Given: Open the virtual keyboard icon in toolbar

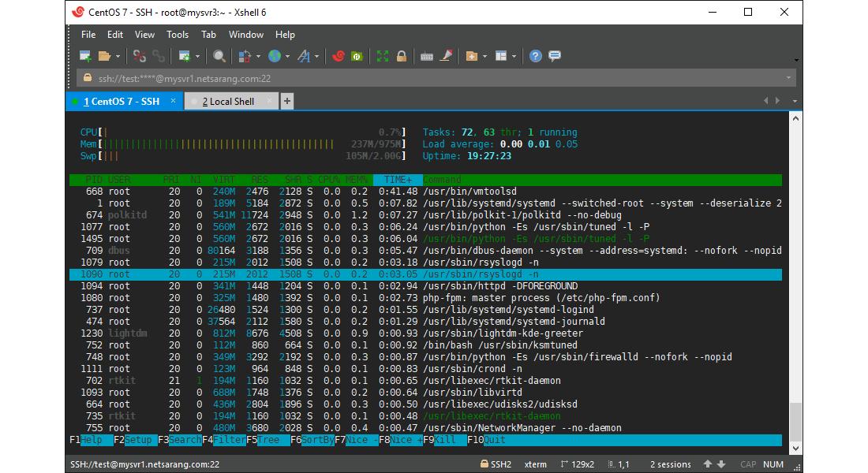Looking at the screenshot, I should (x=427, y=56).
